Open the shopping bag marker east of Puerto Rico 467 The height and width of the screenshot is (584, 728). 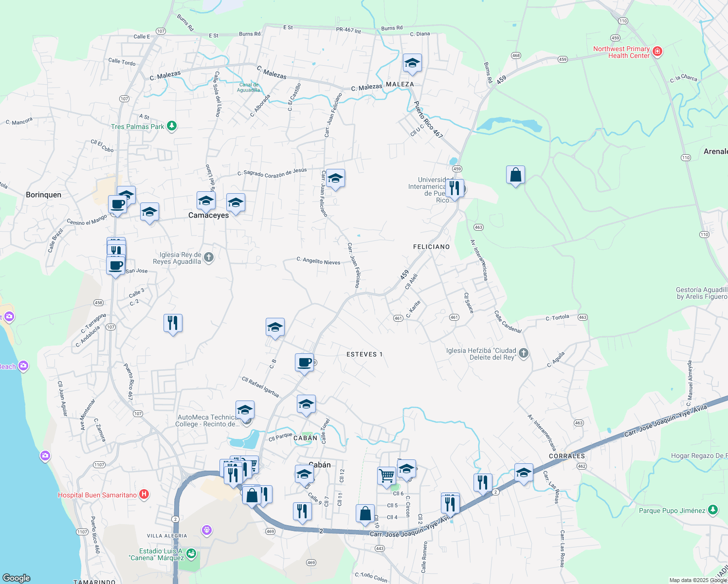(x=515, y=175)
